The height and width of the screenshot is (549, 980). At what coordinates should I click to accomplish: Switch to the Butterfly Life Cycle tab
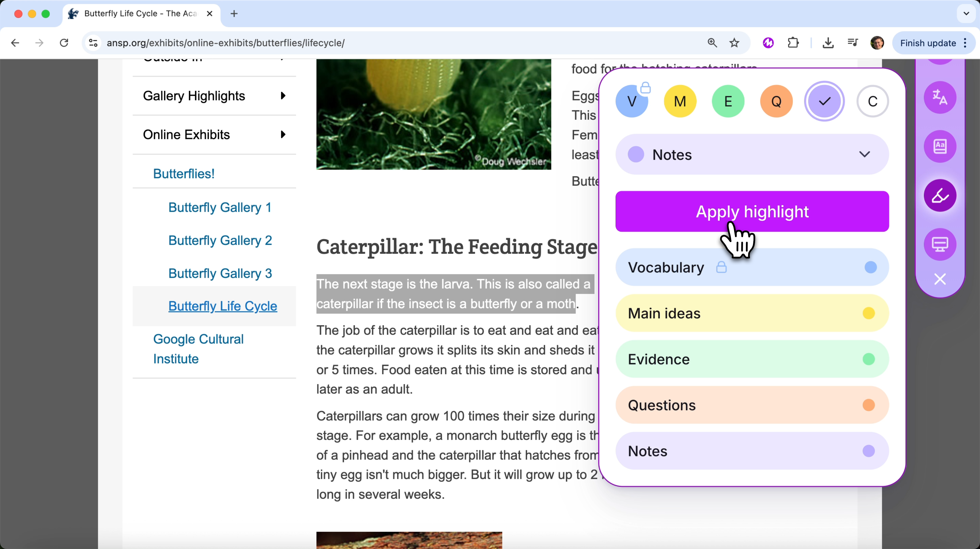[137, 13]
